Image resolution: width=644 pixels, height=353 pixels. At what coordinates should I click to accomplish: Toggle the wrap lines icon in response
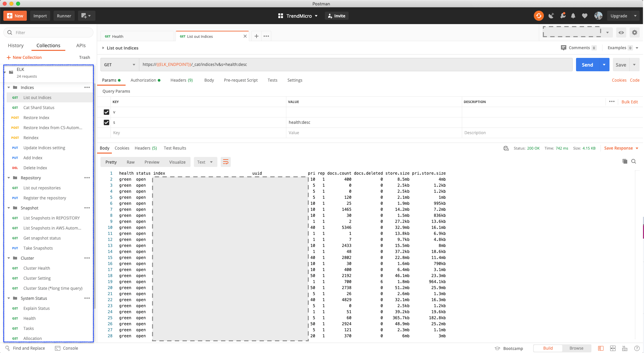(226, 162)
